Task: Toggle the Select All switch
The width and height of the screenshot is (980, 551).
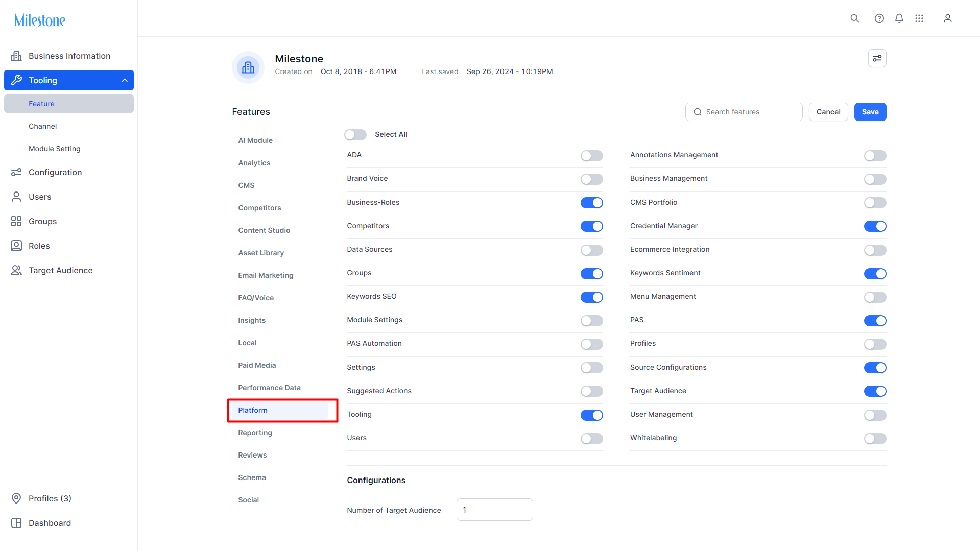Action: pyautogui.click(x=355, y=134)
